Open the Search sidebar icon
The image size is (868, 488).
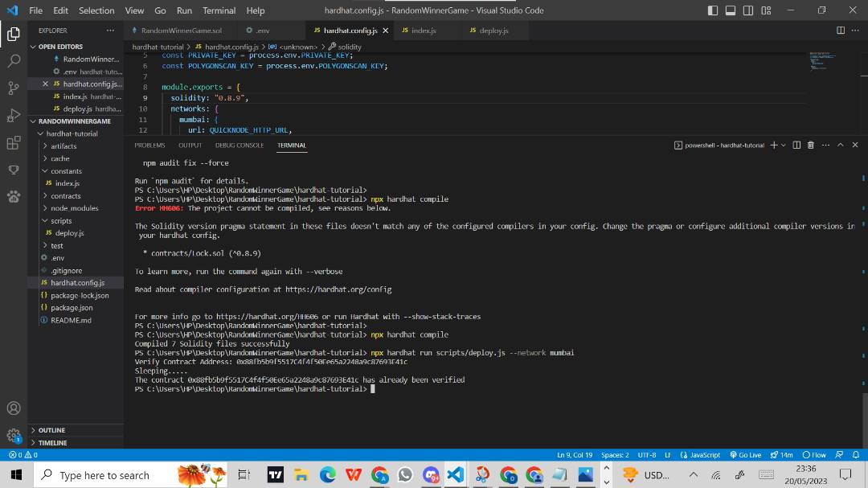(x=13, y=60)
